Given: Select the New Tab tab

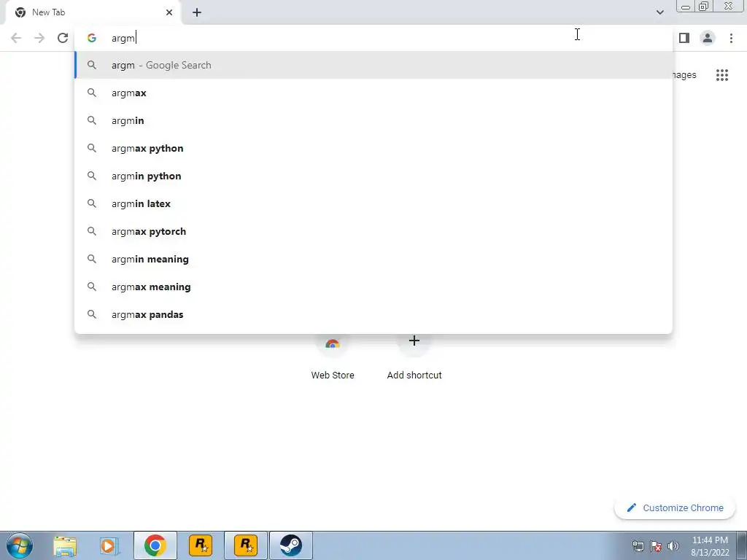Looking at the screenshot, I should pyautogui.click(x=93, y=12).
